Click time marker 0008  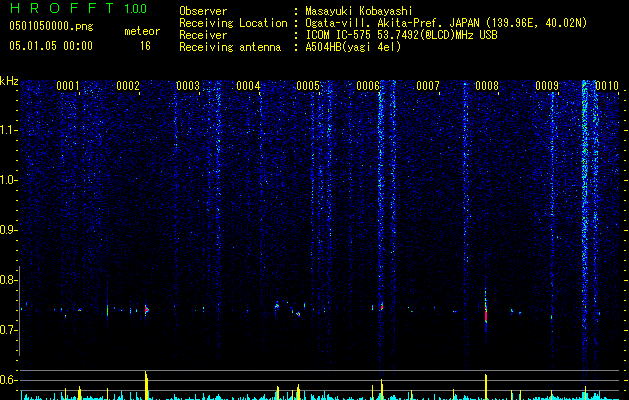[487, 86]
